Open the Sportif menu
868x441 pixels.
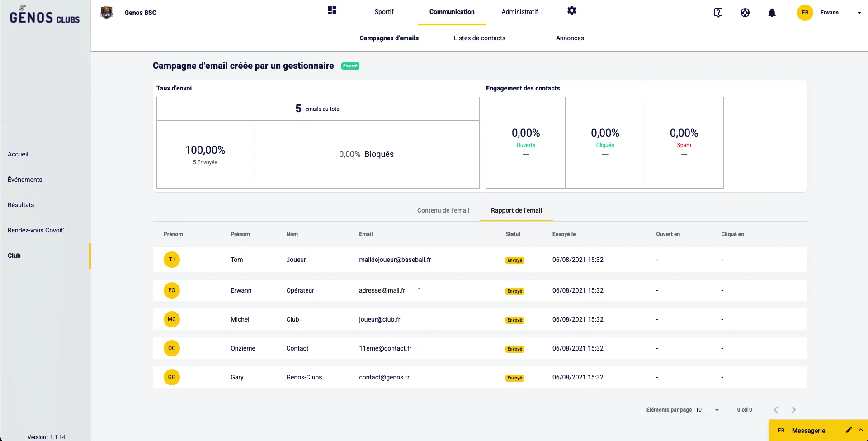[384, 12]
